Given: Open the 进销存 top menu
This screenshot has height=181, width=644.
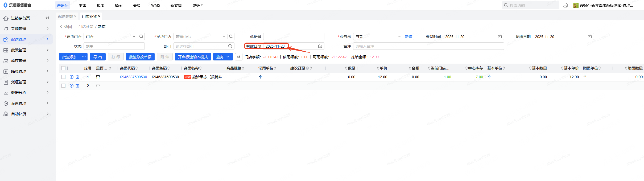Looking at the screenshot, I should (x=63, y=5).
